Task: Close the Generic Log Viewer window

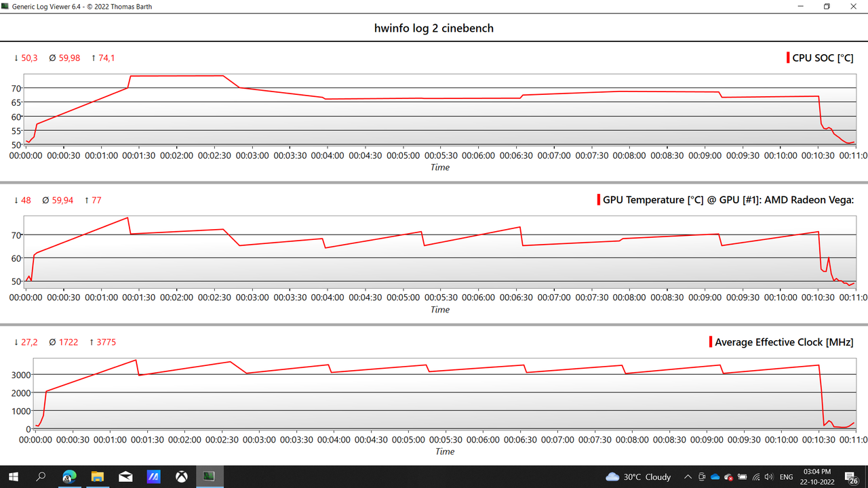Action: [854, 7]
